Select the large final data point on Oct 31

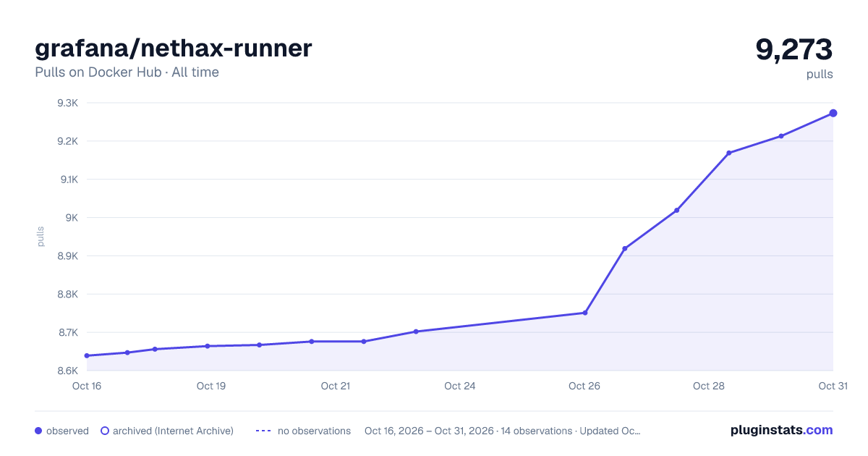[x=833, y=113]
